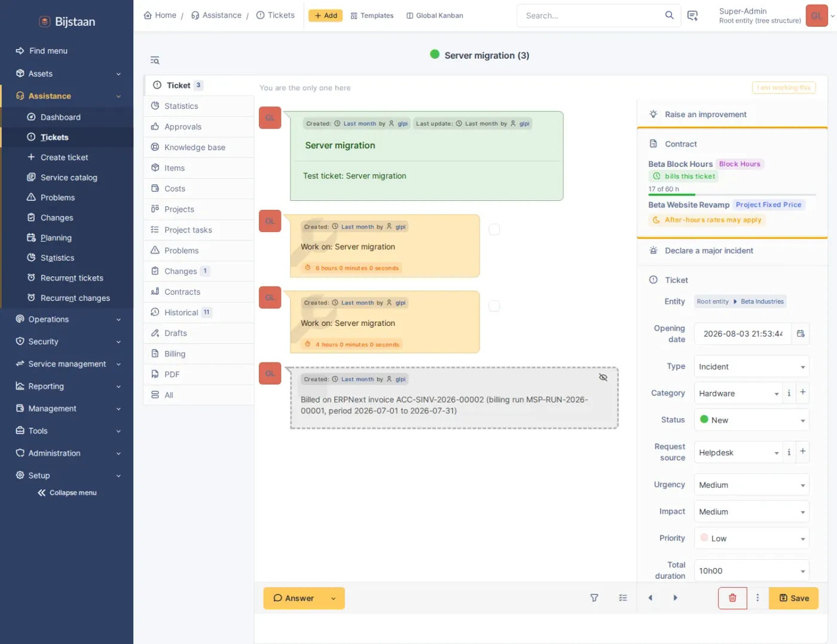Open the Total duration dropdown
Image resolution: width=837 pixels, height=644 pixels.
click(x=752, y=570)
